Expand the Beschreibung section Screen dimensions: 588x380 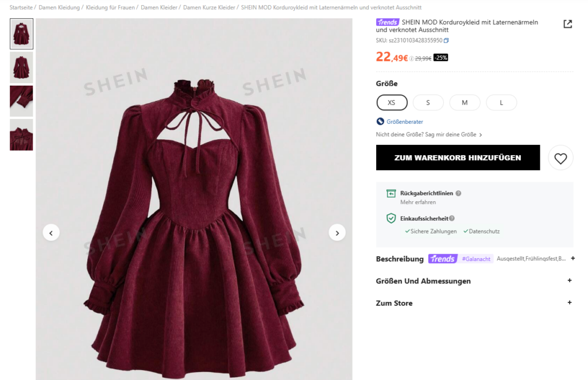point(572,258)
